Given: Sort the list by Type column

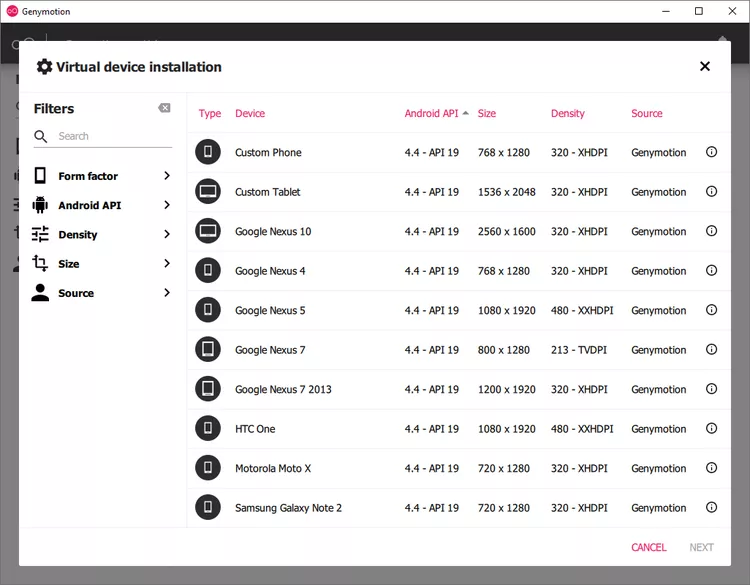Looking at the screenshot, I should pos(210,113).
